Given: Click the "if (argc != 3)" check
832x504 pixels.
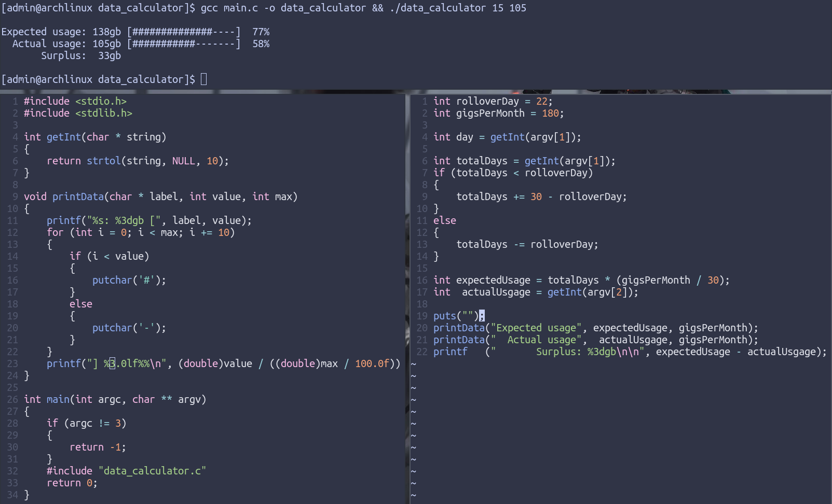Looking at the screenshot, I should coord(87,423).
